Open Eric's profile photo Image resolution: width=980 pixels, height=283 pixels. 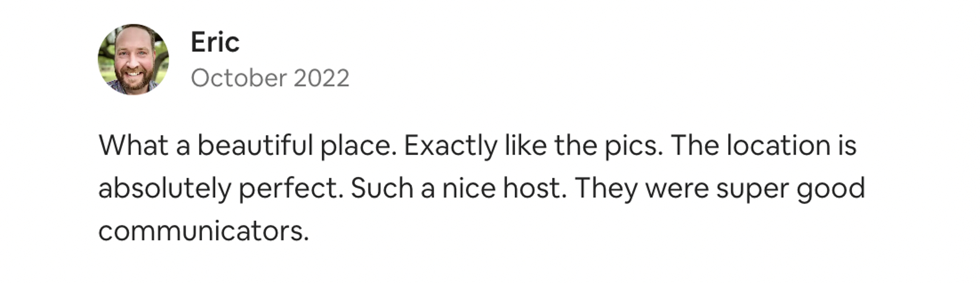(x=133, y=60)
